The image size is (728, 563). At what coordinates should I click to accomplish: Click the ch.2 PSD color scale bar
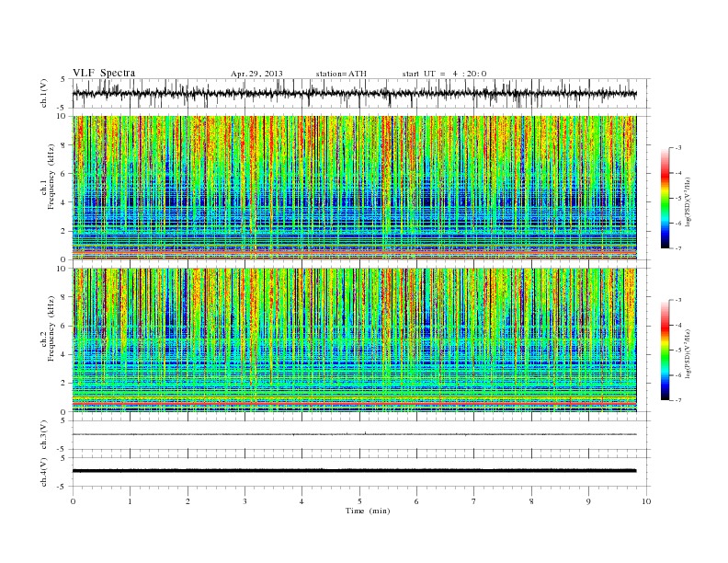[665, 350]
